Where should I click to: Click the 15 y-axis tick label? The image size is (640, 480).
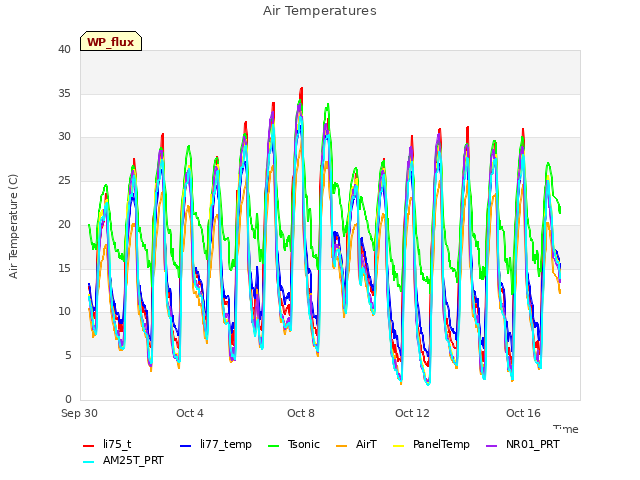[64, 268]
